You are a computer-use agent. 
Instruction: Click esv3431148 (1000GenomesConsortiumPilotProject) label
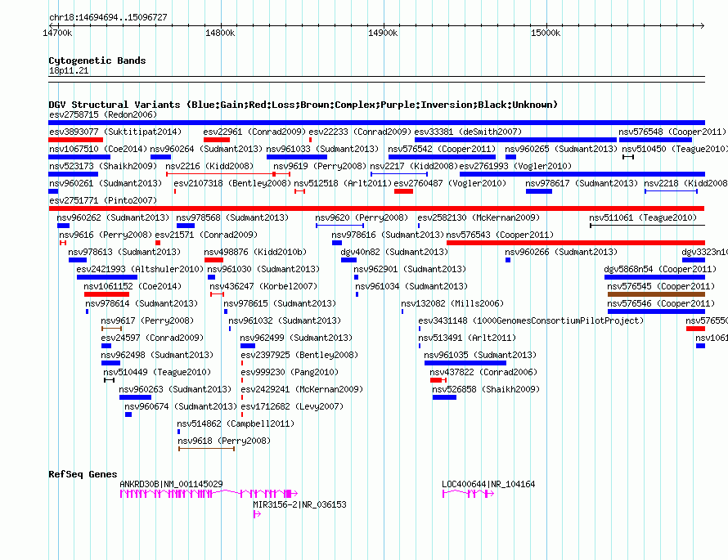click(531, 320)
